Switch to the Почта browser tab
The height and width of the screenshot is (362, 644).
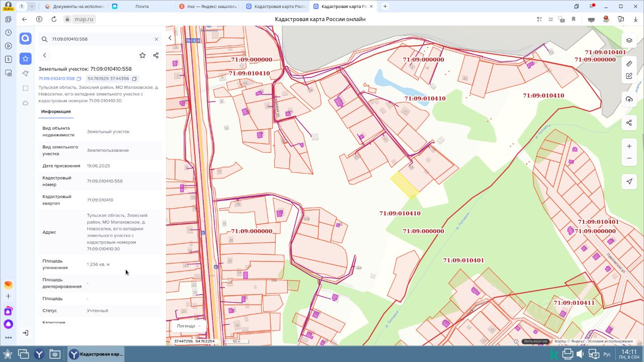[x=142, y=7]
